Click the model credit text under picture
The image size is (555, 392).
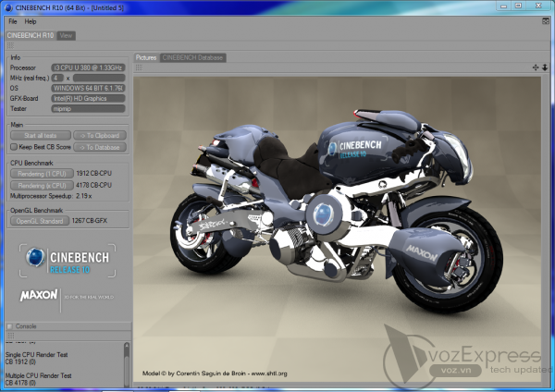point(215,374)
